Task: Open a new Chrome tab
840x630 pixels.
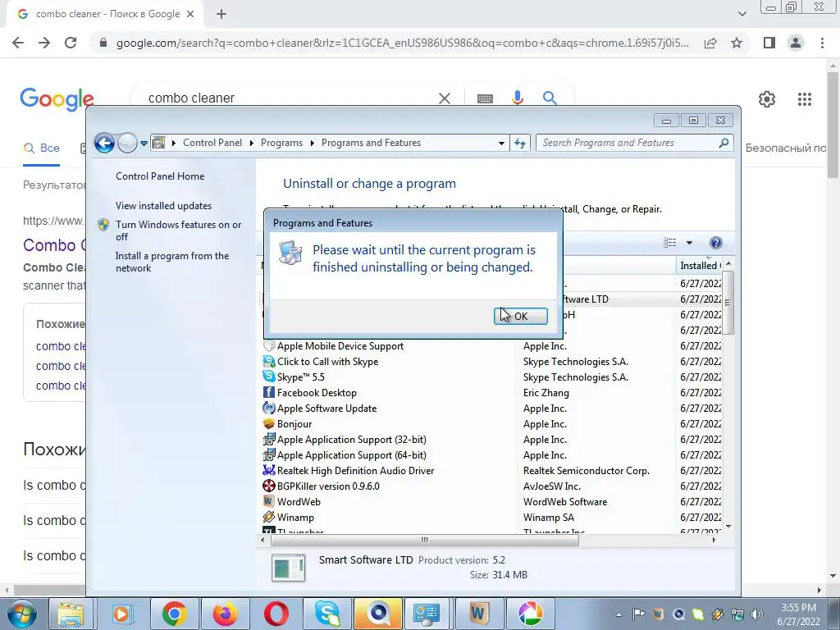Action: coord(221,15)
